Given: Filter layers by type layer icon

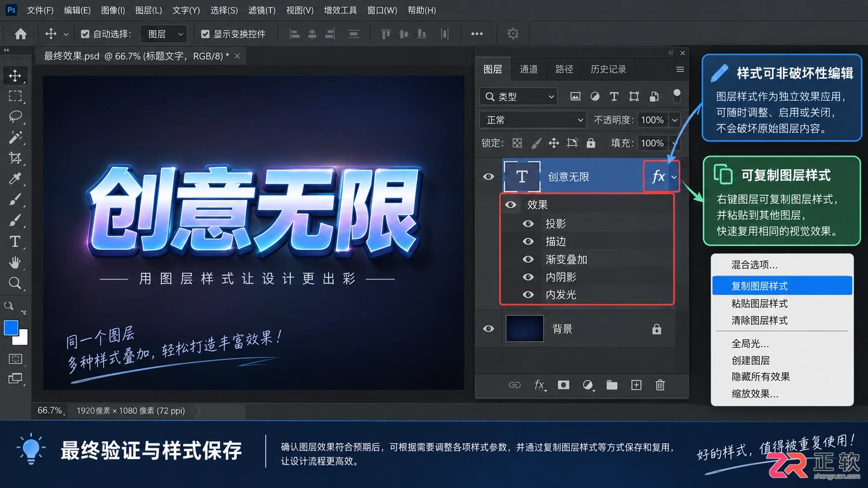Looking at the screenshot, I should click(x=614, y=96).
